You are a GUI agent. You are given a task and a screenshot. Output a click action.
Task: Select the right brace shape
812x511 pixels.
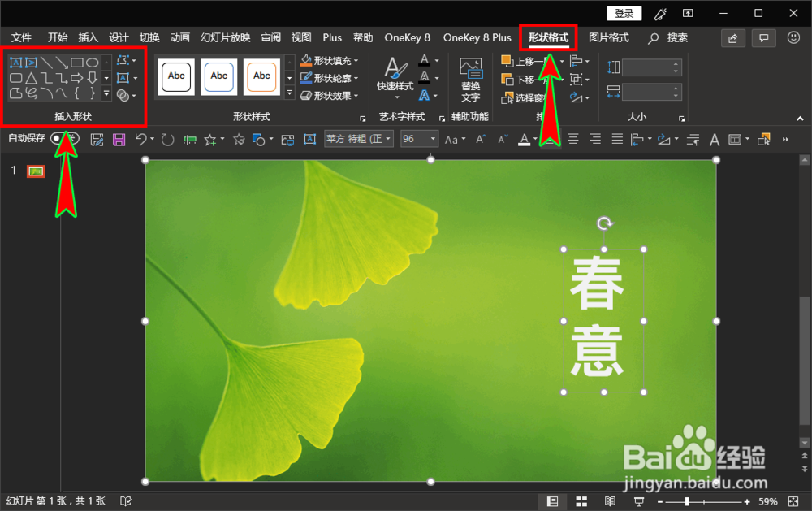(93, 93)
